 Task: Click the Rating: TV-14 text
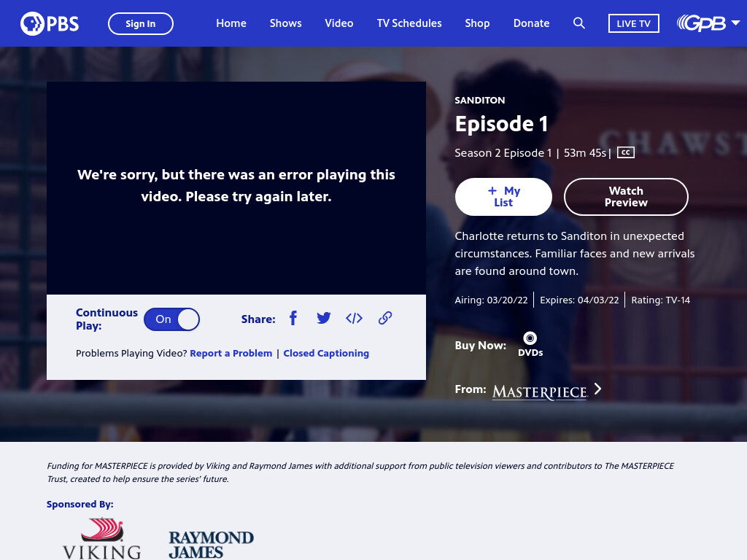click(661, 300)
